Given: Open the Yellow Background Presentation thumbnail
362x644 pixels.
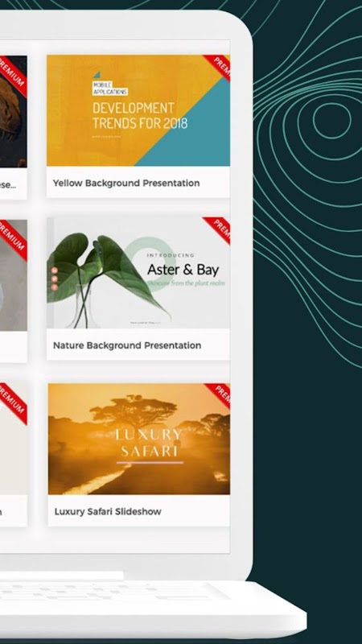Looking at the screenshot, I should tap(138, 110).
